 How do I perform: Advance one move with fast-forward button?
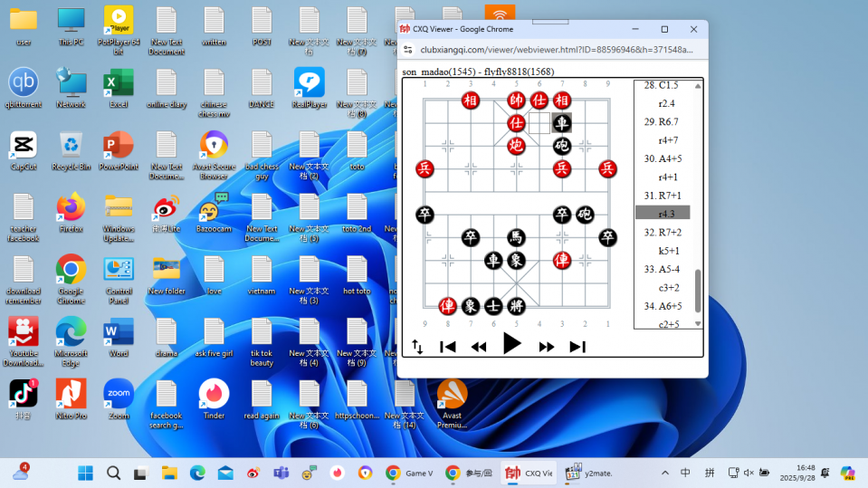tap(547, 347)
